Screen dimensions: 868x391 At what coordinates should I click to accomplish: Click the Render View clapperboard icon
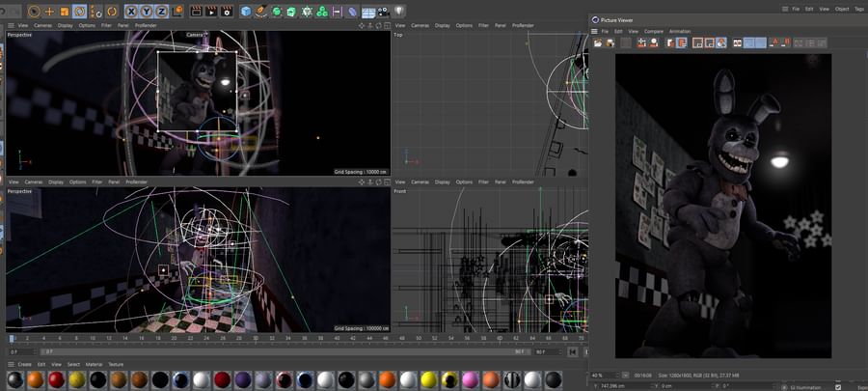tap(196, 11)
